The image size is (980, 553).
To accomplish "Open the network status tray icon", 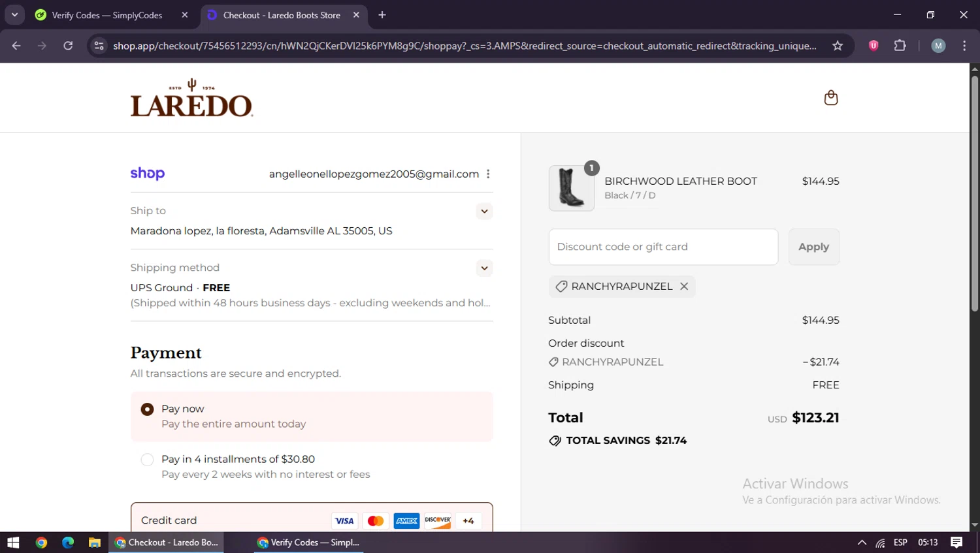I will 881,543.
